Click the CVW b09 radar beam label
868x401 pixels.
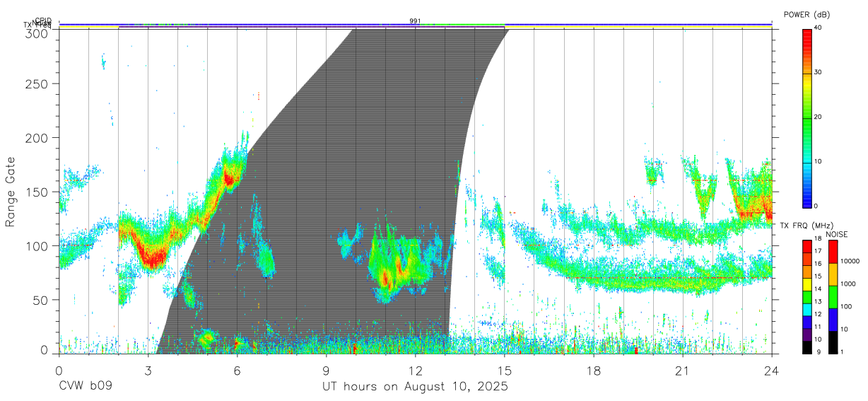click(x=85, y=387)
